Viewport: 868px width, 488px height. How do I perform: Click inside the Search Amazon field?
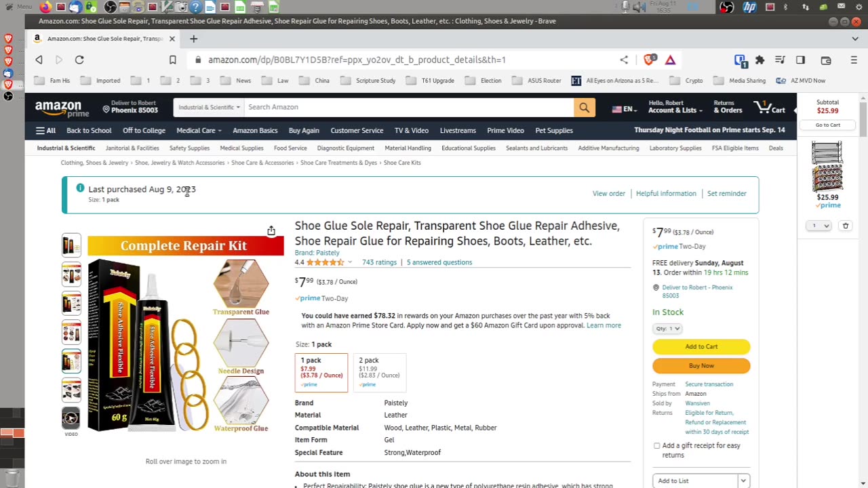pos(408,107)
